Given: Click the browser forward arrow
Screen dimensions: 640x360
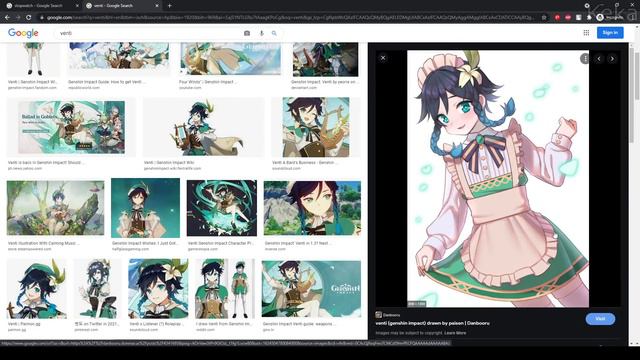Looking at the screenshot, I should [18, 18].
